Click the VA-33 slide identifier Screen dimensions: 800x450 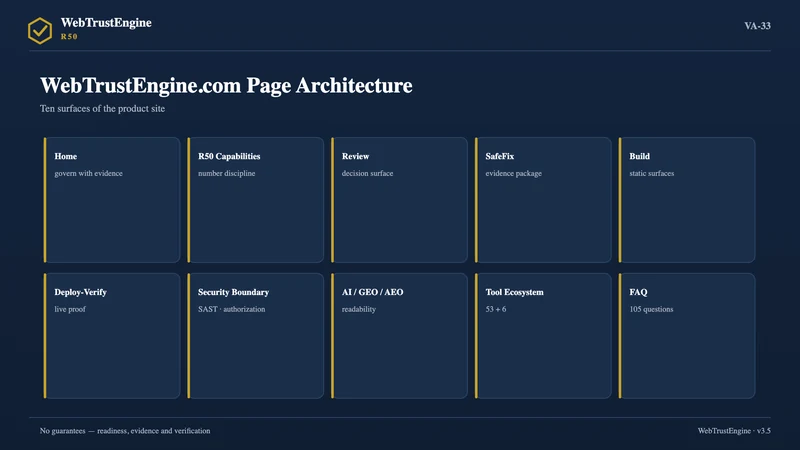click(757, 26)
